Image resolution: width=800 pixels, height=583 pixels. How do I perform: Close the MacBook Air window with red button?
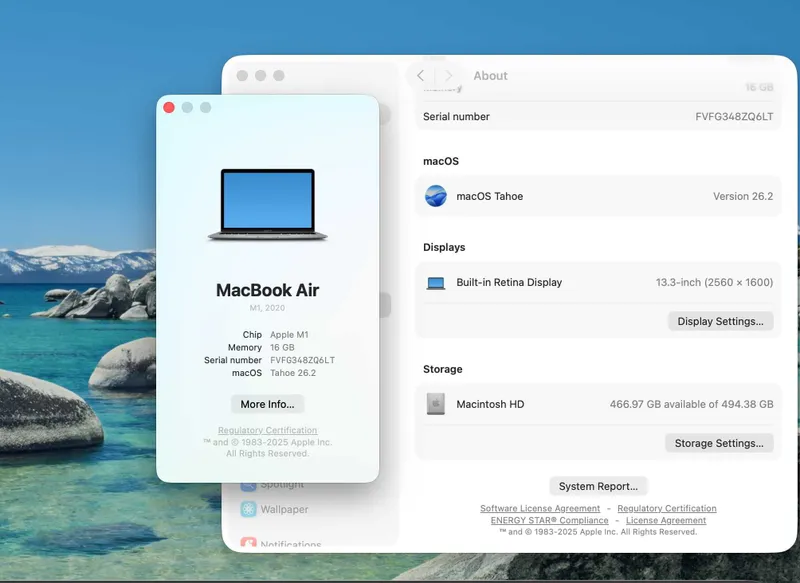pyautogui.click(x=169, y=107)
